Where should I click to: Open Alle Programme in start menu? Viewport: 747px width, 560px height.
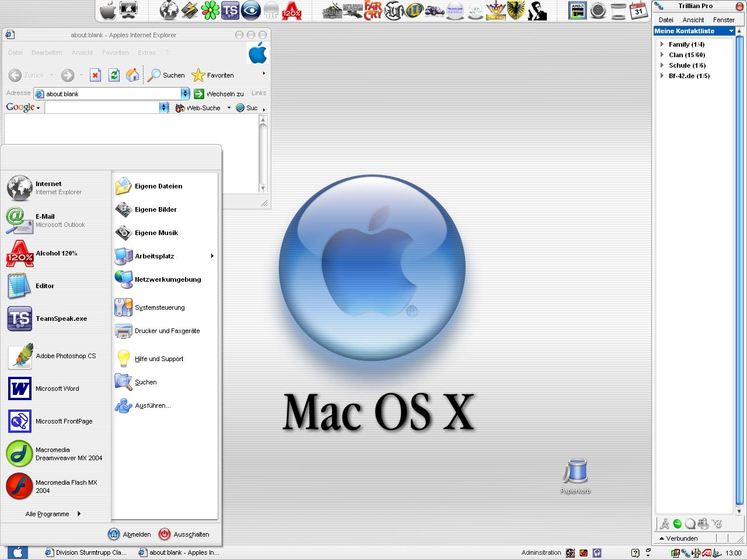click(x=53, y=514)
